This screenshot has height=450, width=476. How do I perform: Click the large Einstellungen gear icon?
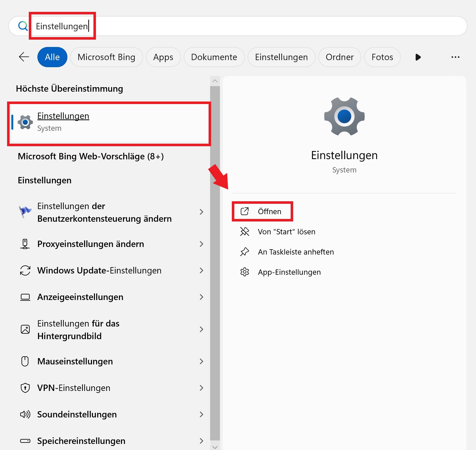tap(344, 116)
